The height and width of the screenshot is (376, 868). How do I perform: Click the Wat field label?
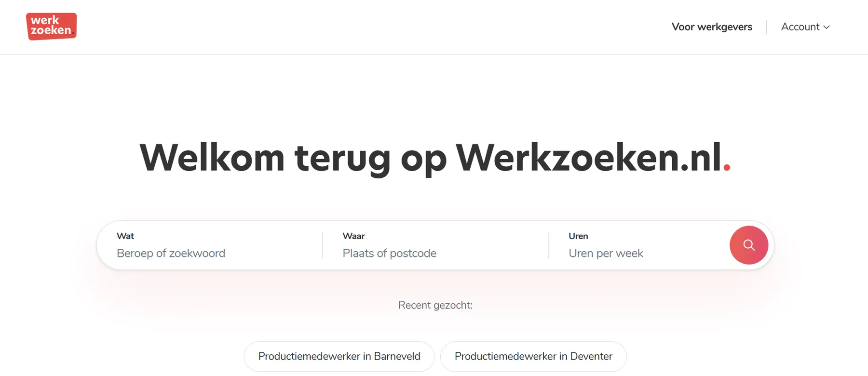(x=125, y=236)
